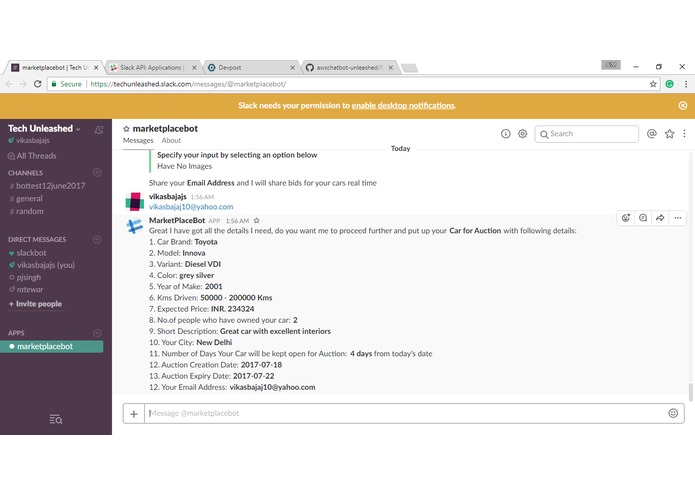695x494 pixels.
Task: Open the quick switcher icon at sidebar bottom
Action: [x=56, y=419]
